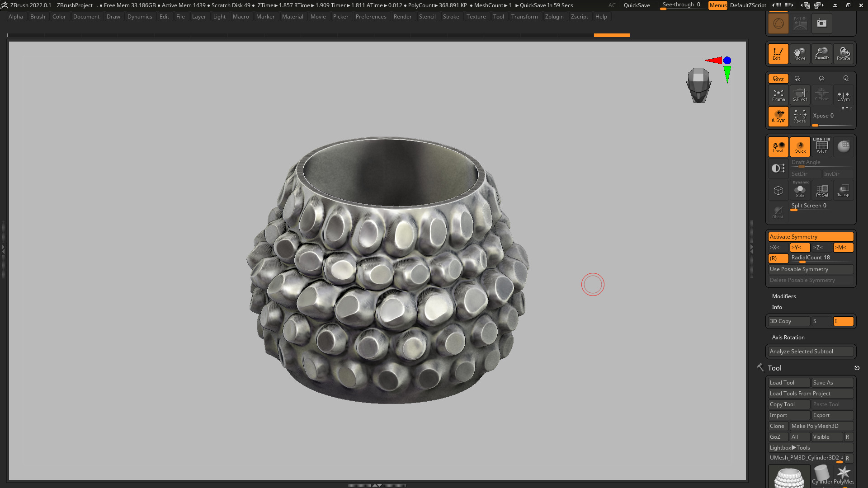Screen dimensions: 868x488
Task: Toggle PolyF line fill display
Action: 821,146
